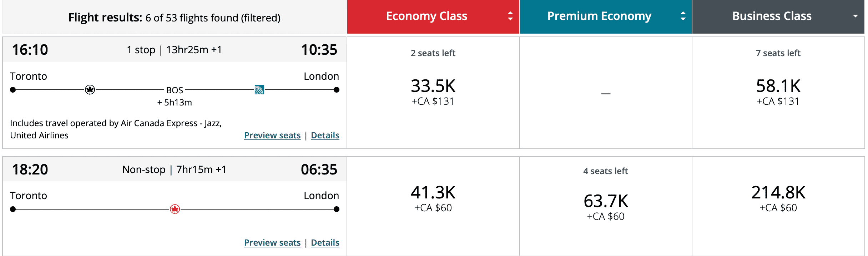Sort by Premium Economy arrows
The image size is (868, 256).
coord(683,16)
